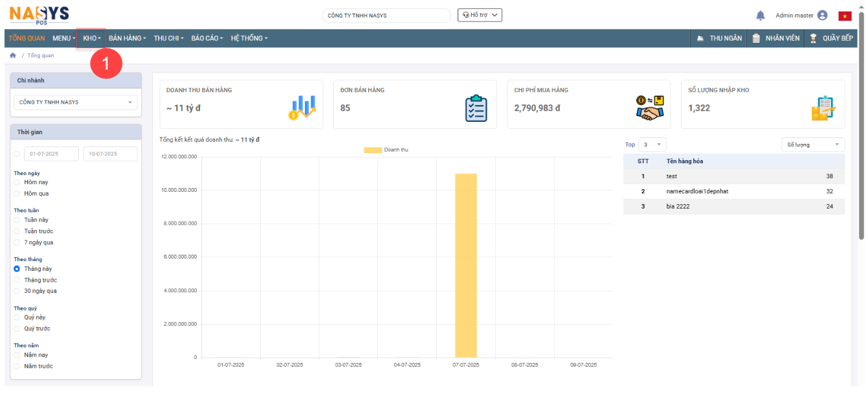Open the KHO menu

pyautogui.click(x=91, y=38)
